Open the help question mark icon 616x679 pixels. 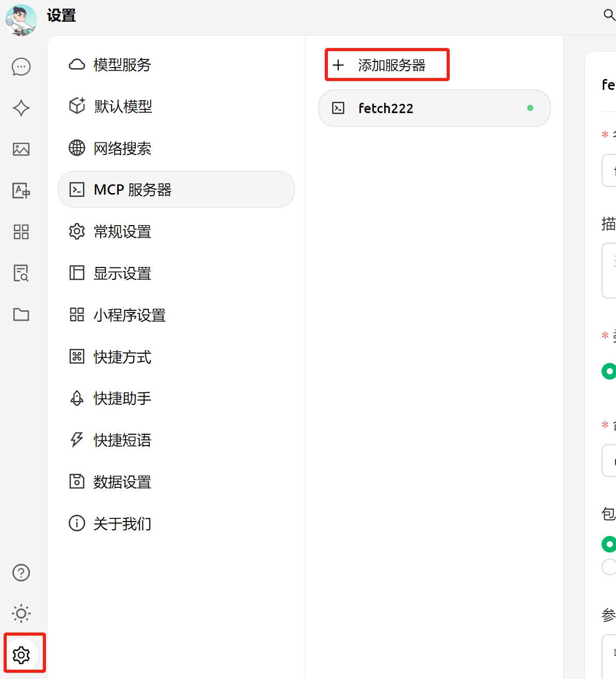click(x=21, y=573)
